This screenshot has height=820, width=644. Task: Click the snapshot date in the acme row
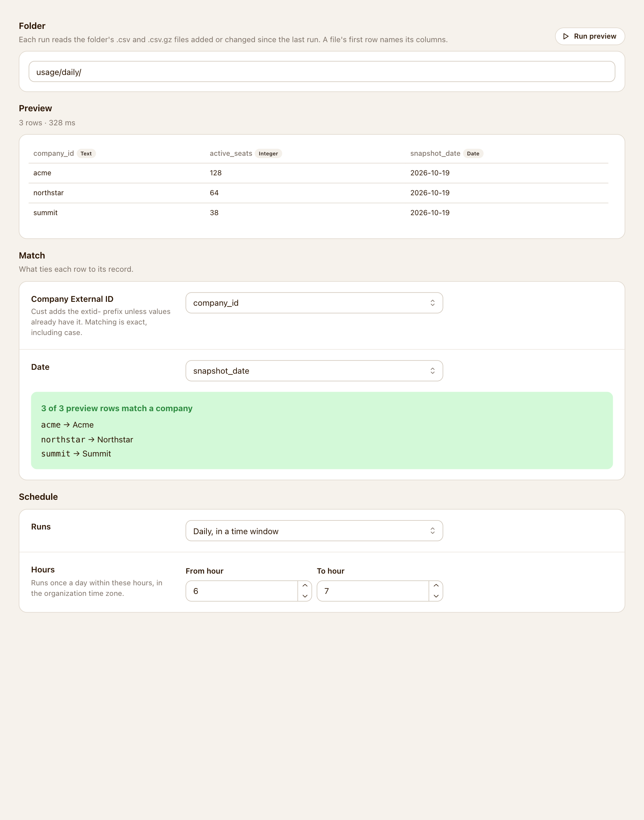click(430, 173)
